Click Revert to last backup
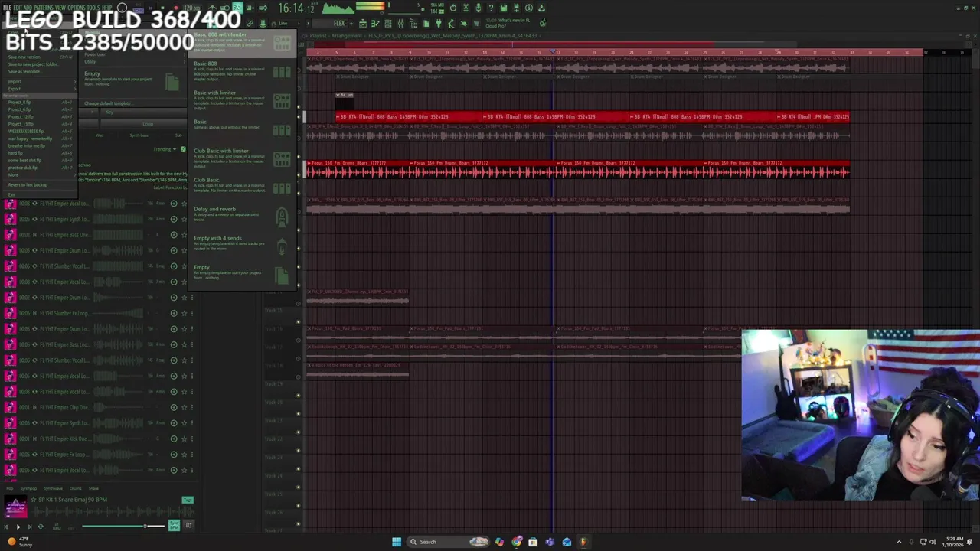 [39, 184]
